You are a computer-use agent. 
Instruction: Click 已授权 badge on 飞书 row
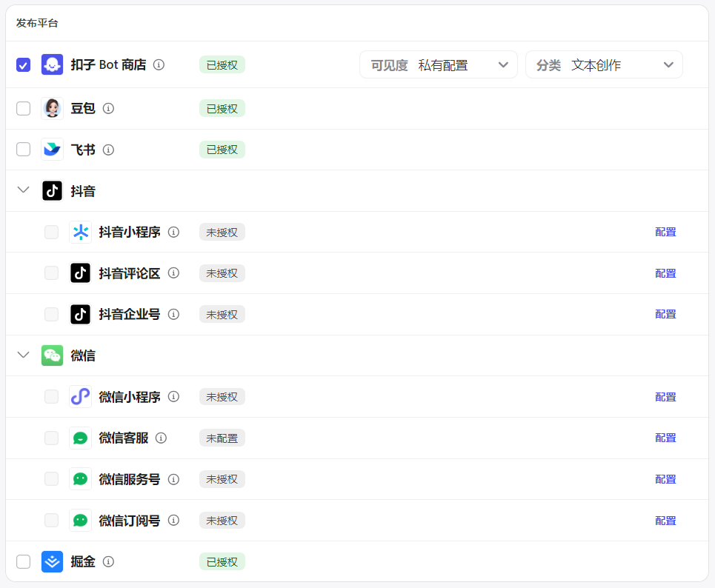(222, 150)
